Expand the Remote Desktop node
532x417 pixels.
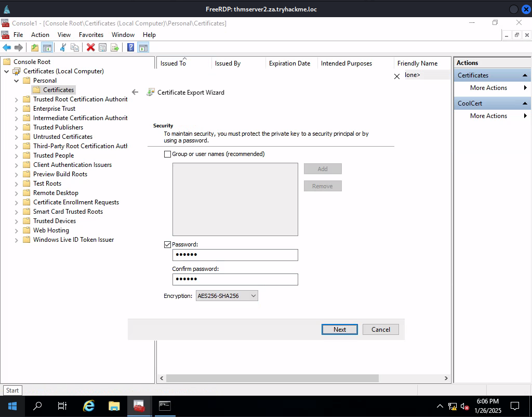(x=16, y=193)
